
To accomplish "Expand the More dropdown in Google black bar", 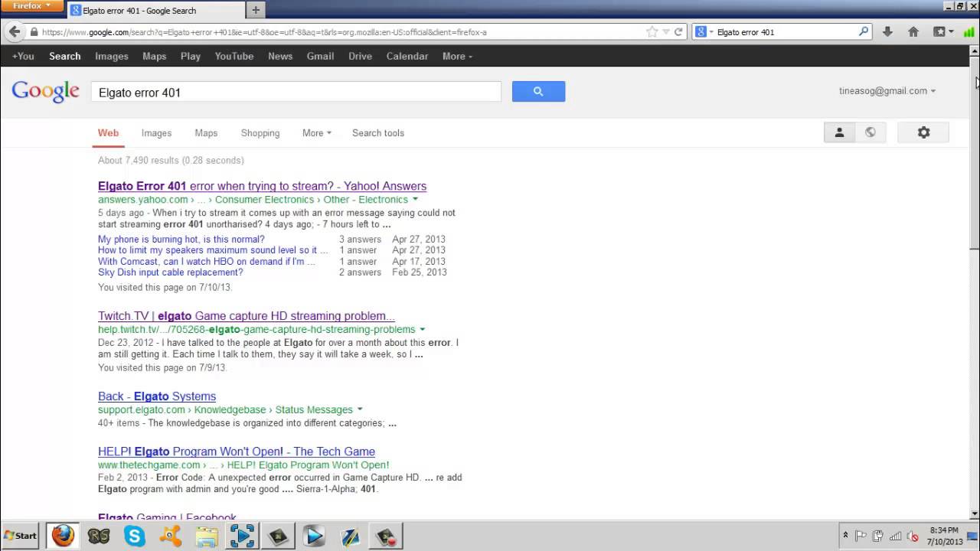I will 457,56.
